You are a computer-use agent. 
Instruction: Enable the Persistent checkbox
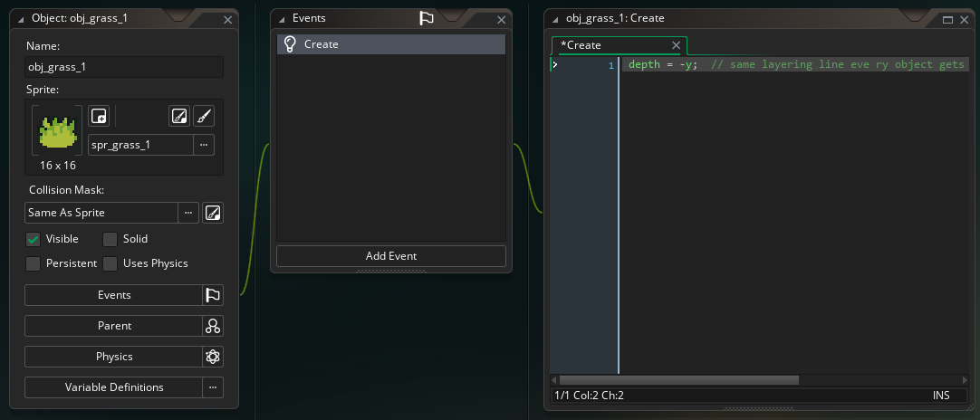(34, 263)
